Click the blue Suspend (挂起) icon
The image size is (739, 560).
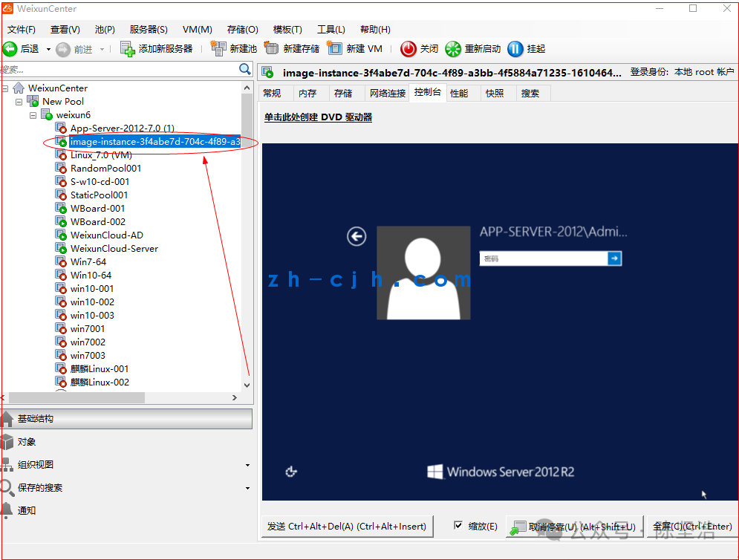515,48
